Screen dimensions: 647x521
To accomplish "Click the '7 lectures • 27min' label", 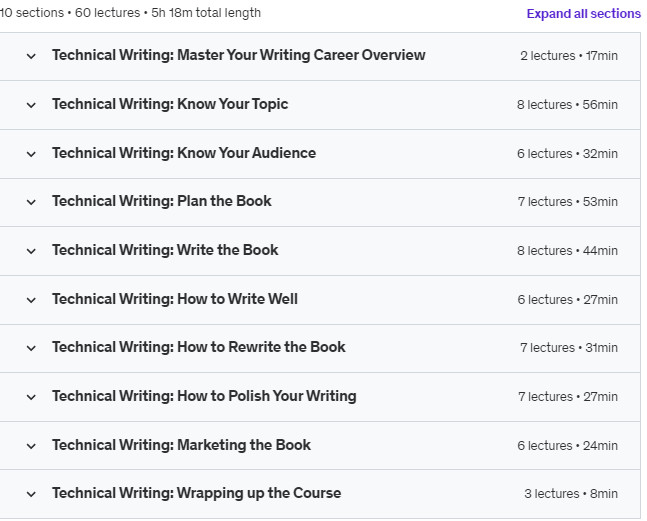I will click(x=568, y=397).
